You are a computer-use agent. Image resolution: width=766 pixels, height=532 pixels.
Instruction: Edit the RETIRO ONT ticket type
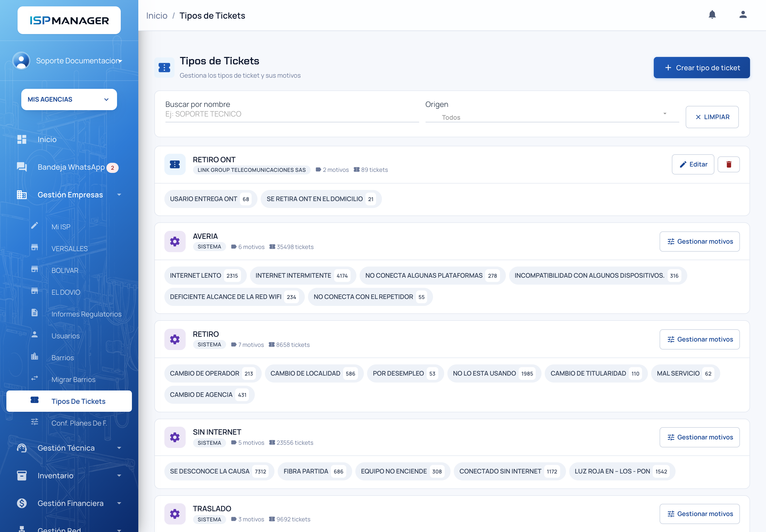pyautogui.click(x=693, y=164)
